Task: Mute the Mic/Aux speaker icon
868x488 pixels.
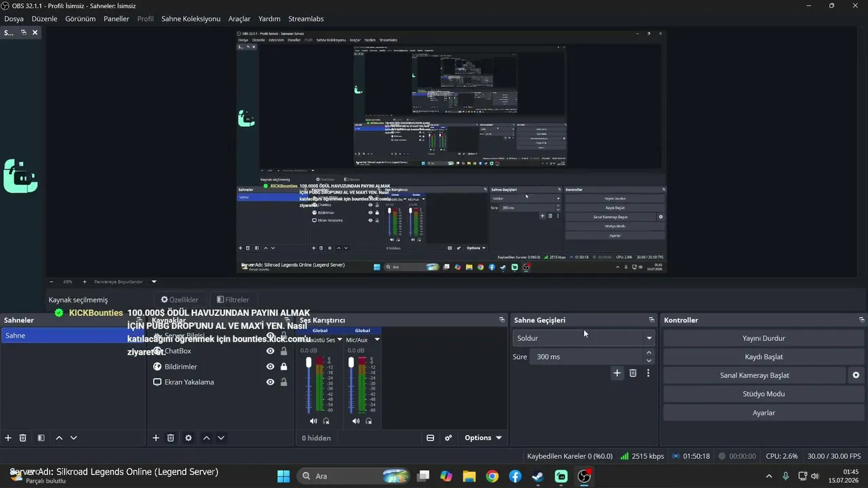Action: [356, 421]
